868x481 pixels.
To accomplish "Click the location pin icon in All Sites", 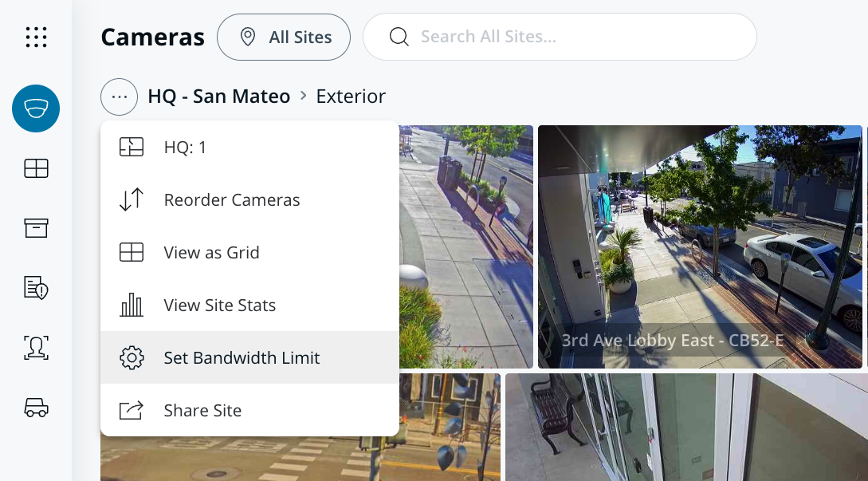I will [247, 37].
